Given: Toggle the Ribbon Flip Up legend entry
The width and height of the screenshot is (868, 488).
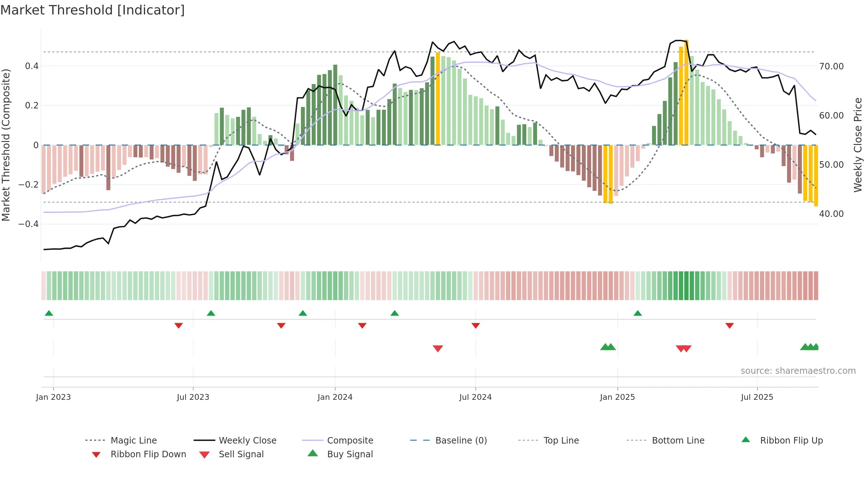Looking at the screenshot, I should [x=782, y=440].
